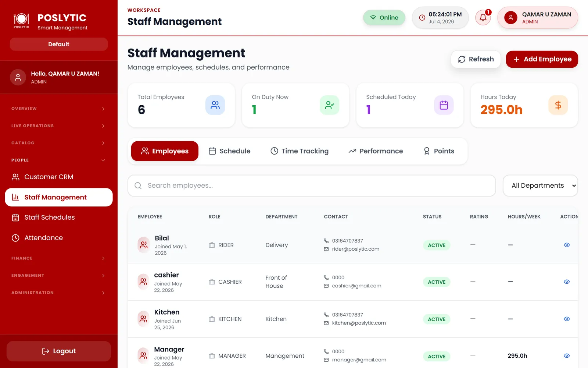
Task: Click the phone icon in Bilal's contact
Action: pos(326,241)
